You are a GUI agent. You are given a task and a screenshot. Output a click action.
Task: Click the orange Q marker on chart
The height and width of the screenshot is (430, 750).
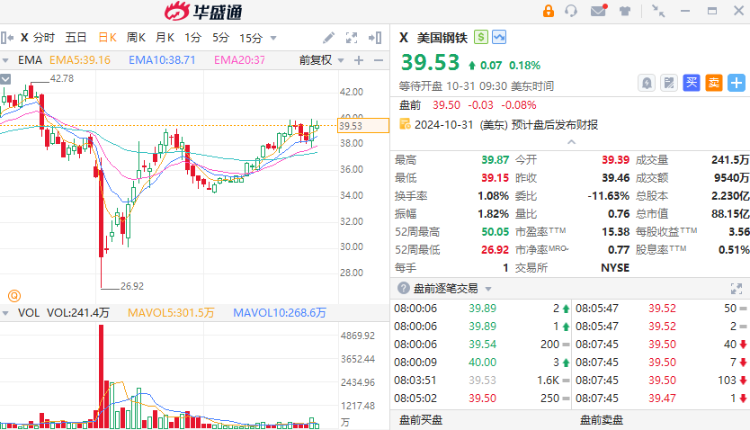coord(14,296)
